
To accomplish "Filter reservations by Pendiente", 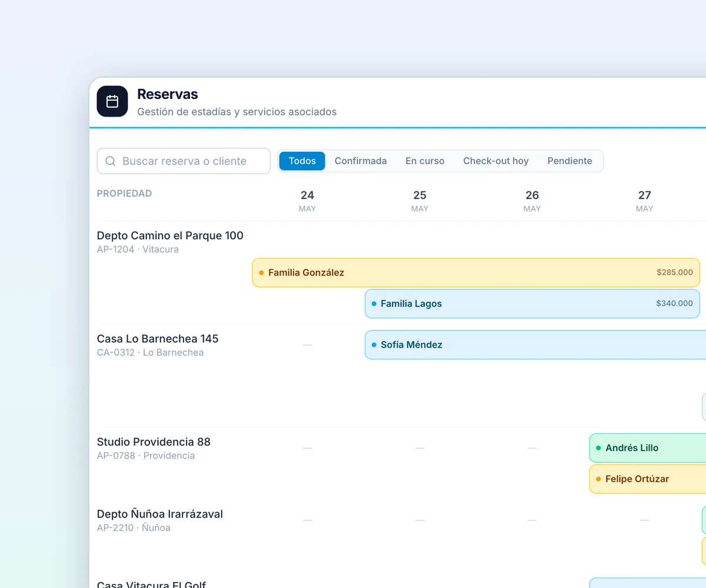I will 570,161.
